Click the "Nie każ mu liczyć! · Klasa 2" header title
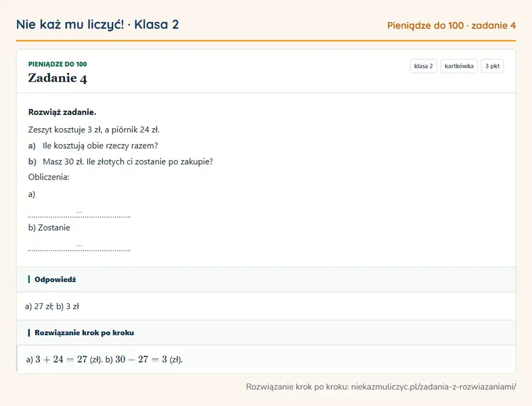This screenshot has height=406, width=532. (97, 24)
